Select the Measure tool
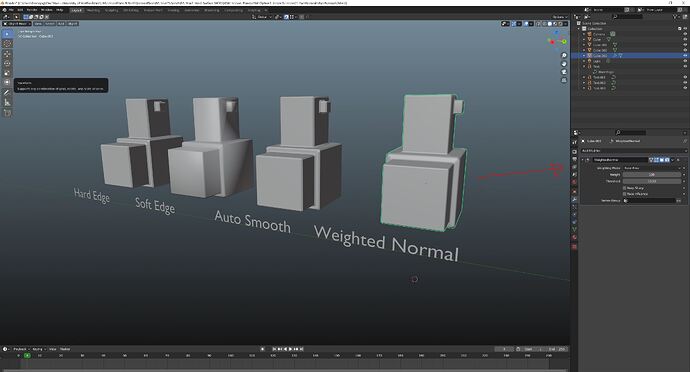The height and width of the screenshot is (372, 690). 7,103
